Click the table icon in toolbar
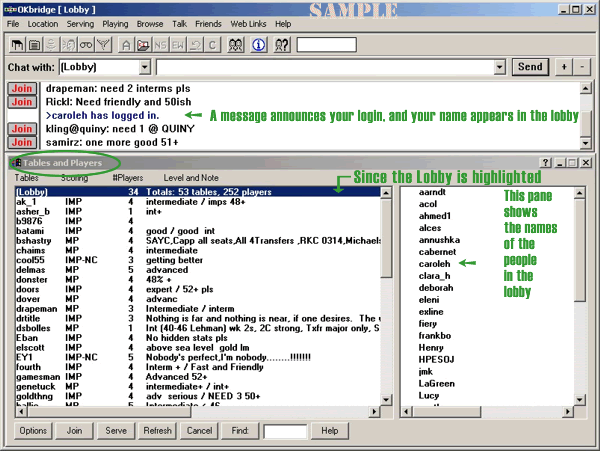 click(x=17, y=45)
